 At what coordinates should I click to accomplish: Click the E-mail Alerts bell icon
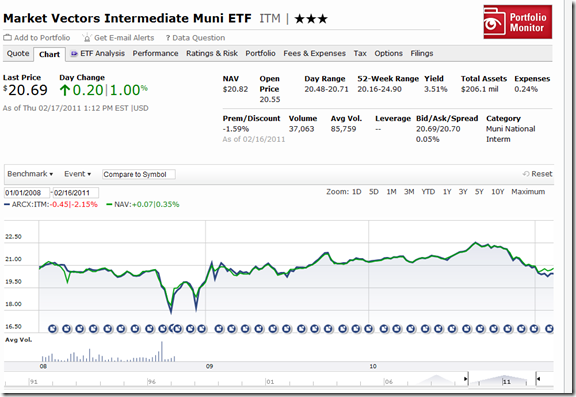point(87,37)
